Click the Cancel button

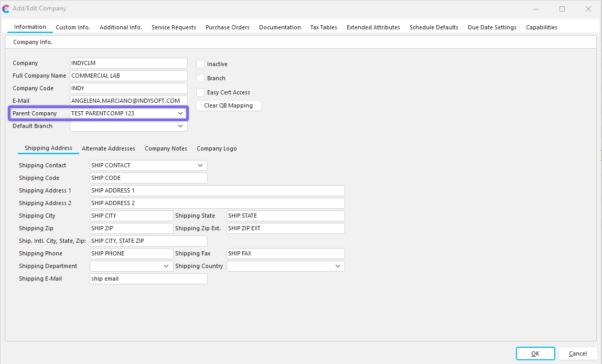tap(577, 354)
